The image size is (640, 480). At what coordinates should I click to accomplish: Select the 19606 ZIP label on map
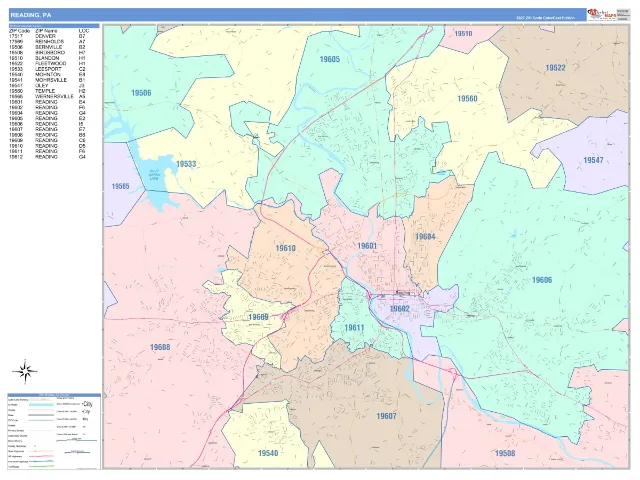[x=542, y=280]
